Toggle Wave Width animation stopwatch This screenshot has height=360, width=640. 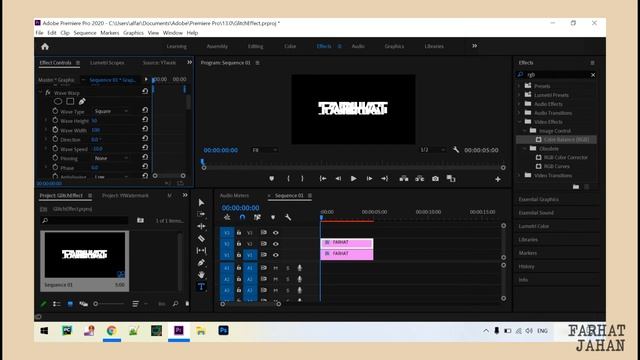(55, 129)
